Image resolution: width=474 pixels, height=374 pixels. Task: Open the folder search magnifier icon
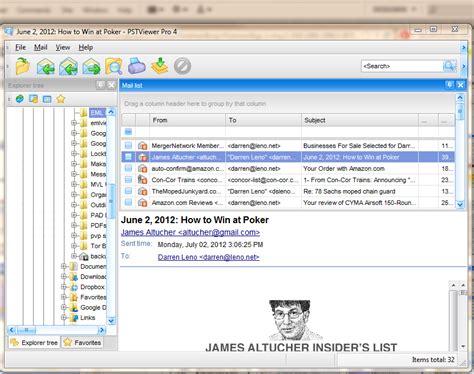point(114,66)
